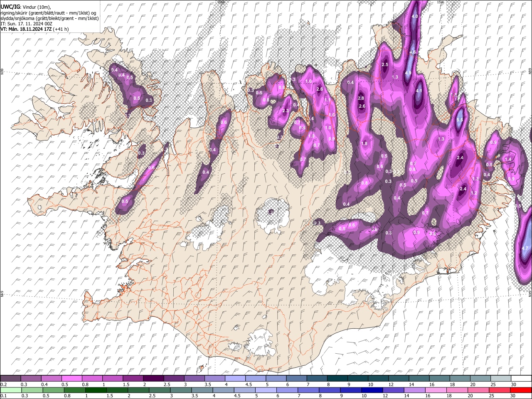Click the pale green 0.1–0.3 swatch, bottom legend row

[x=11, y=390]
